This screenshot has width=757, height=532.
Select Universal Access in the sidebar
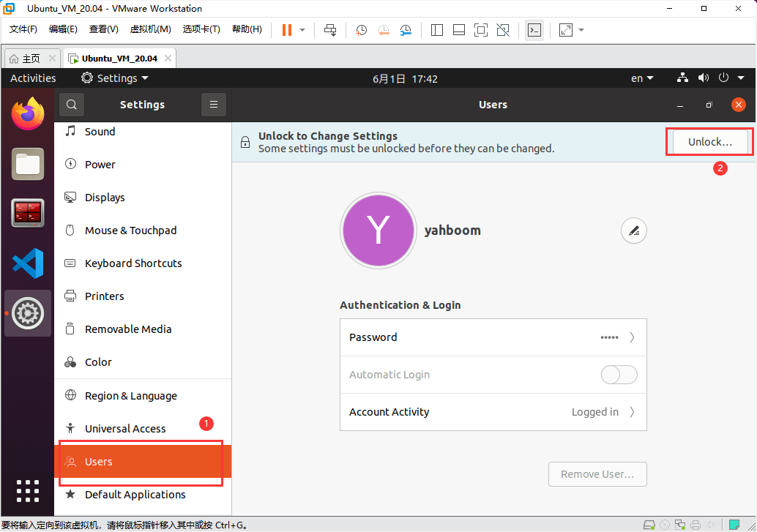[143, 429]
